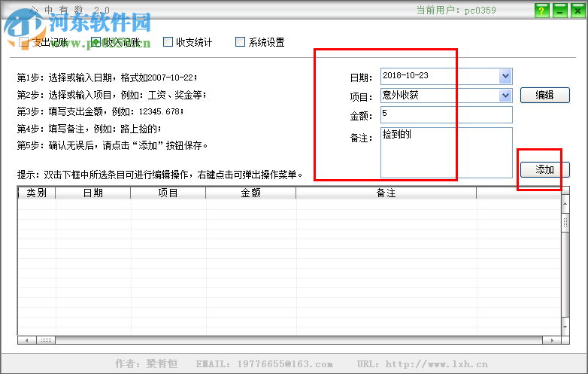Open help with the green question mark icon

(542, 11)
